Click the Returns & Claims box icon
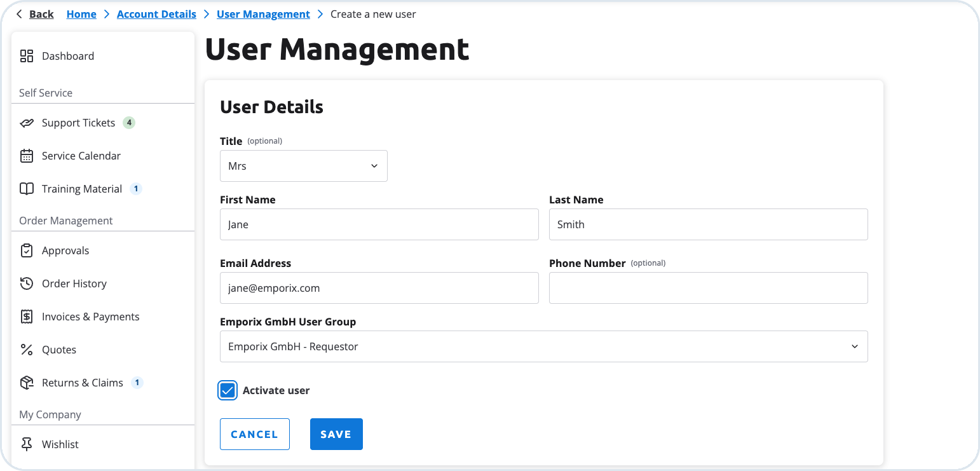Screen dimensions: 980x471 tap(27, 383)
